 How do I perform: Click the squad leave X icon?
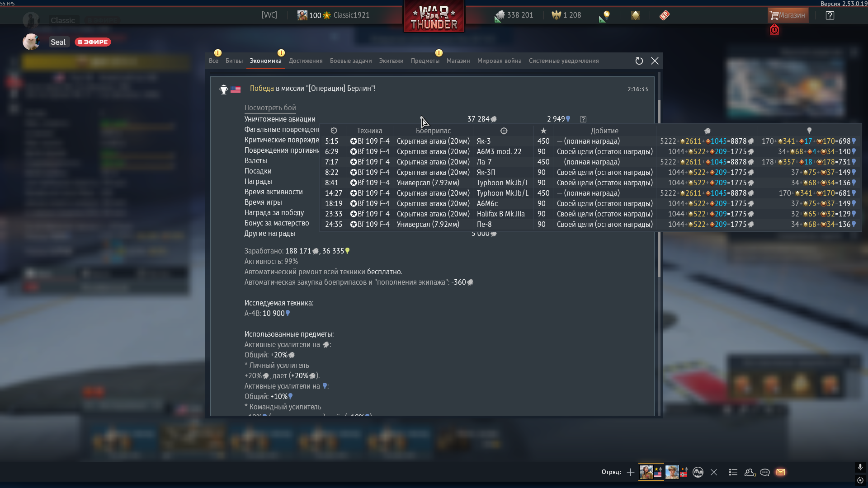click(x=714, y=472)
